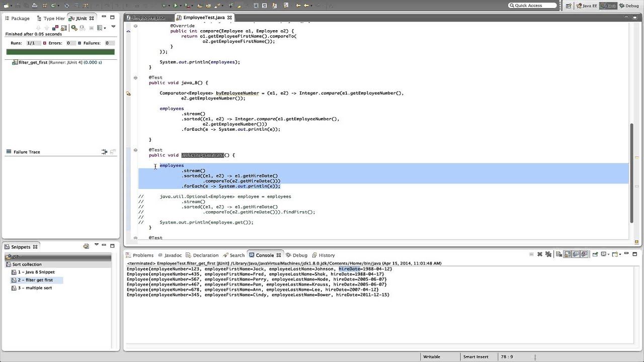Viewport: 644px width, 362px height.
Task: Go to next failed test in JUnit view
Action: [38, 28]
